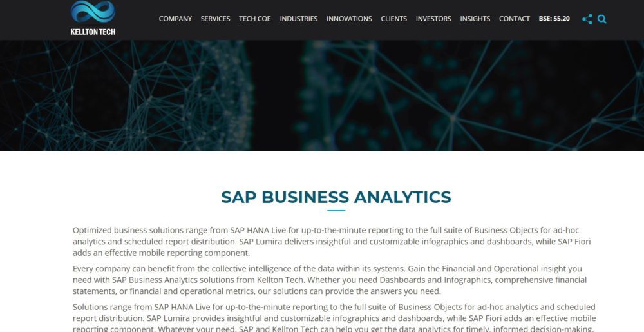Open the Investors navigation link
The height and width of the screenshot is (332, 644).
pos(433,19)
